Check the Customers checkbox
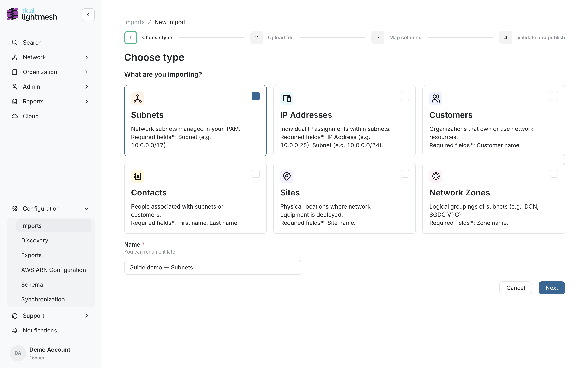This screenshot has height=368, width=588. pyautogui.click(x=554, y=96)
